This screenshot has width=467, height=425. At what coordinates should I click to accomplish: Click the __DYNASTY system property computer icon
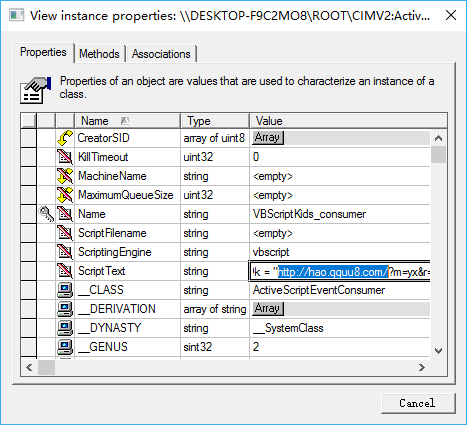pos(65,328)
